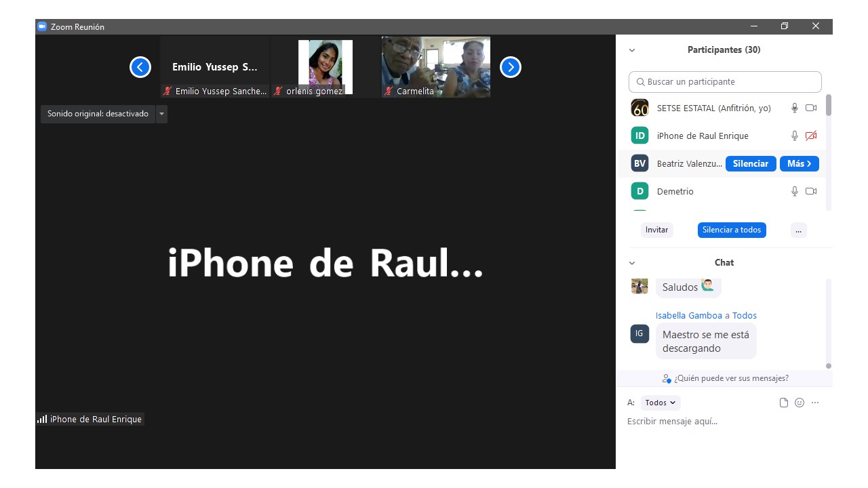868x488 pixels.
Task: Open Más menu for Beatriz Valenzuela
Action: click(x=800, y=163)
